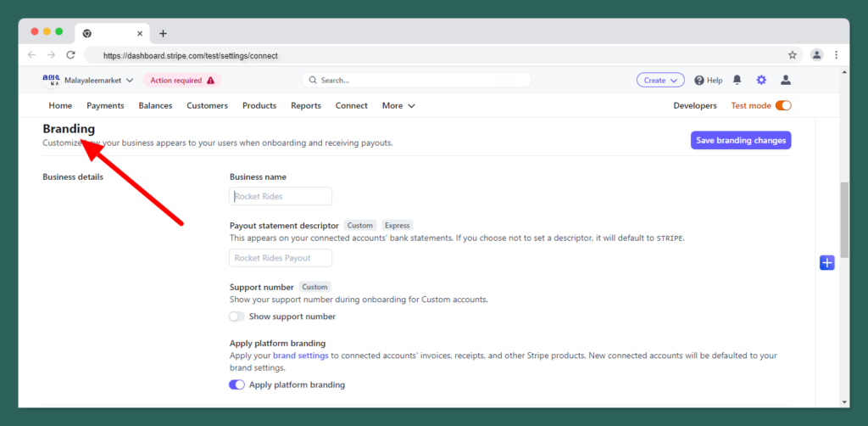The image size is (868, 426).
Task: Follow the brand settings link
Action: pos(300,356)
